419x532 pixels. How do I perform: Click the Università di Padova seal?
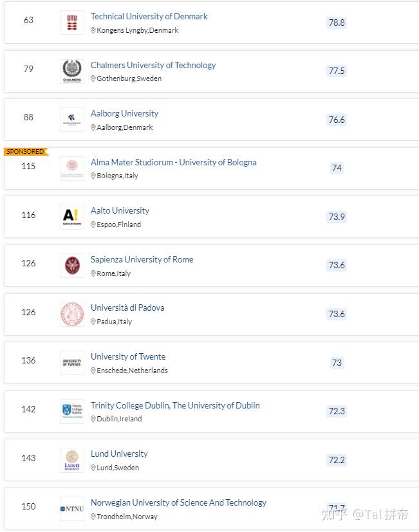pos(72,314)
